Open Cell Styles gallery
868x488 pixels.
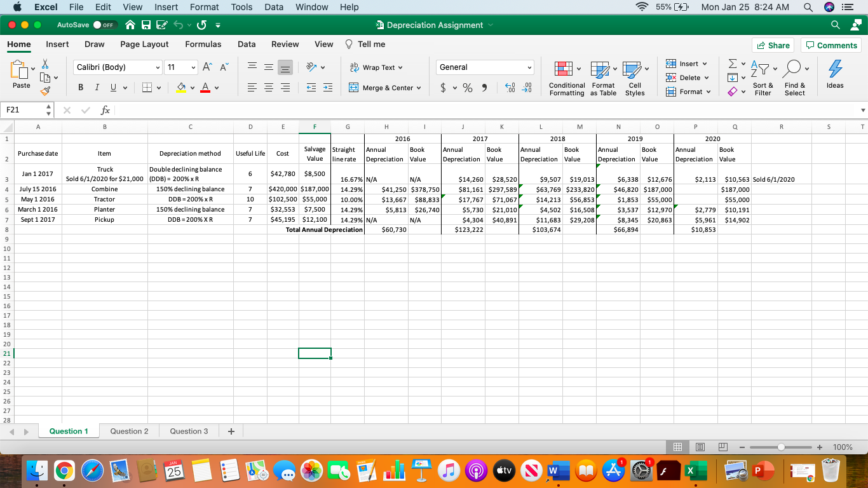[635, 79]
